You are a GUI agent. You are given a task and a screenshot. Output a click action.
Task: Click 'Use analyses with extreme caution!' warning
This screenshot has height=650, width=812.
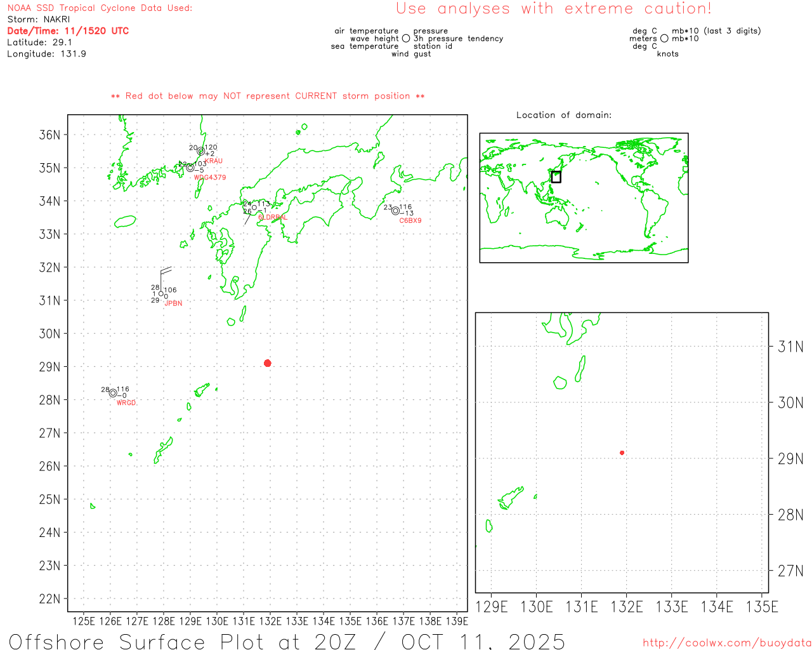coord(554,9)
